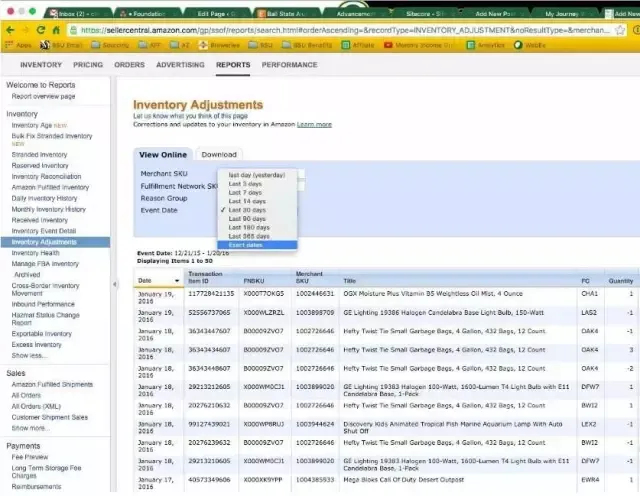Screen dimensions: 640x496
Task: Click the Quantity column header
Action: [620, 281]
